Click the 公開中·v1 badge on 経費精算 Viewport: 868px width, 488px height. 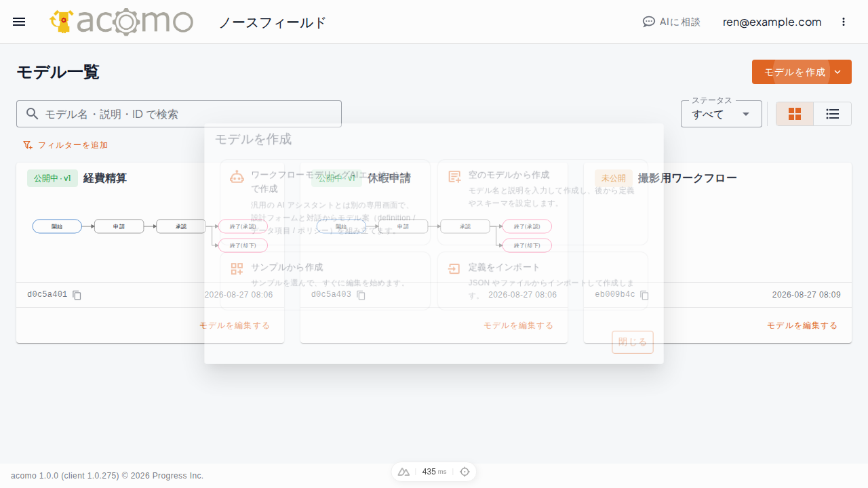(53, 178)
